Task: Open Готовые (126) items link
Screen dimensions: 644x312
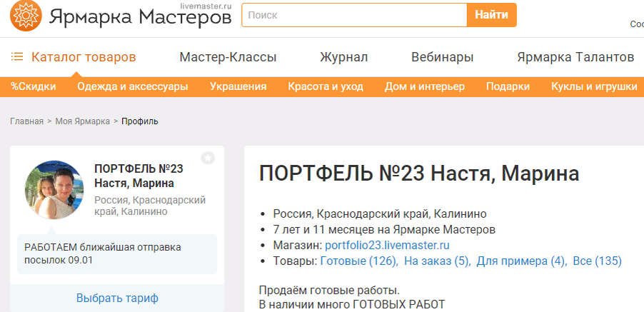Action: tap(359, 261)
